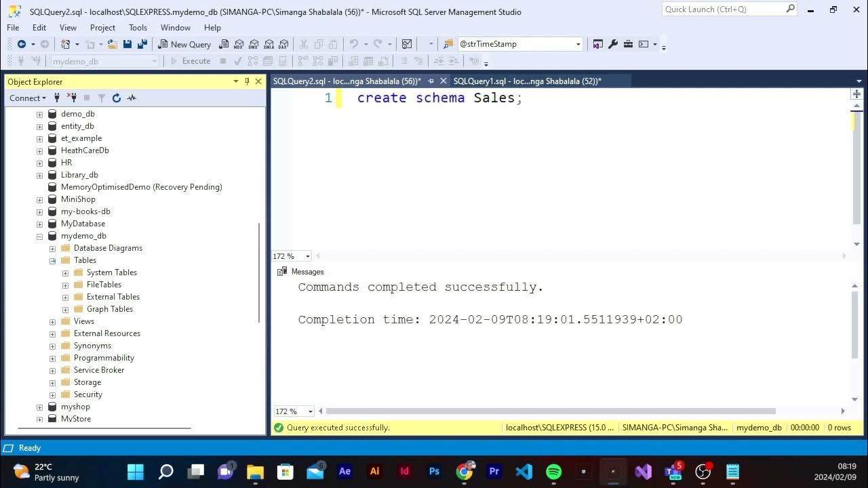Expand the System Tables folder
The width and height of the screenshot is (868, 488).
point(65,272)
